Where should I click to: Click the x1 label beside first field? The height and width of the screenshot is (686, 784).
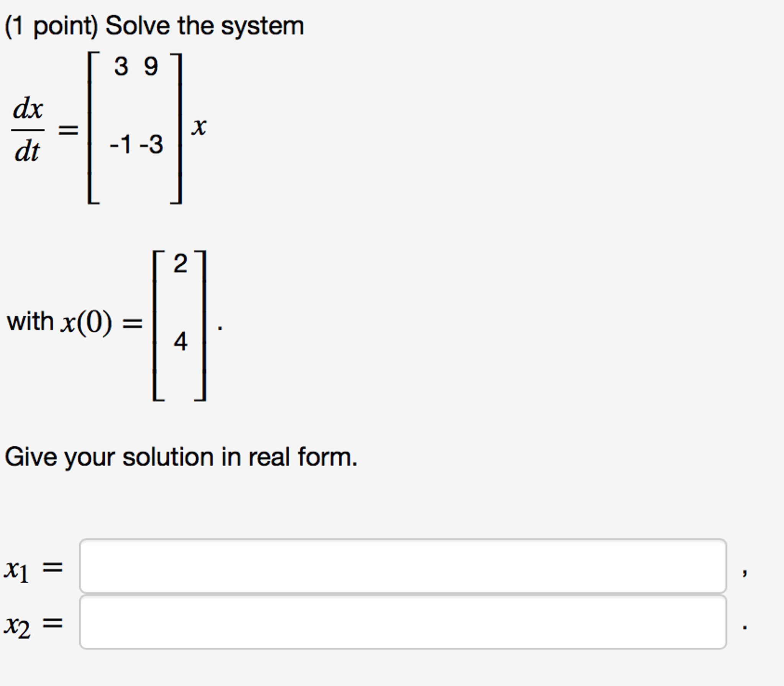coord(16,570)
